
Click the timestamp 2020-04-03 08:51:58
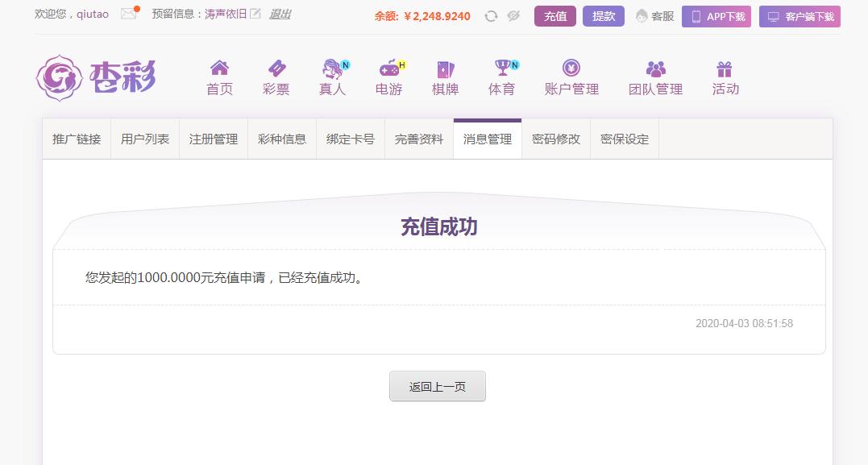click(x=744, y=323)
